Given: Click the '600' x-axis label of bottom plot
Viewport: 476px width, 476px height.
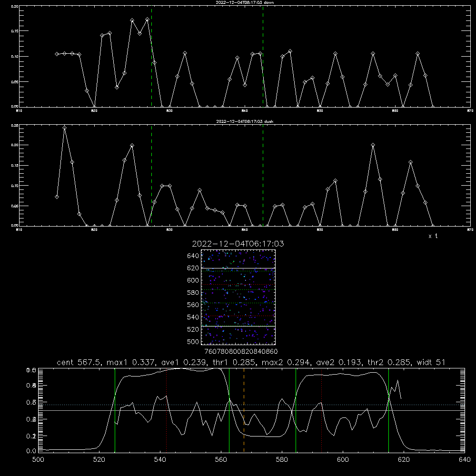Looking at the screenshot, I should pos(343,460).
